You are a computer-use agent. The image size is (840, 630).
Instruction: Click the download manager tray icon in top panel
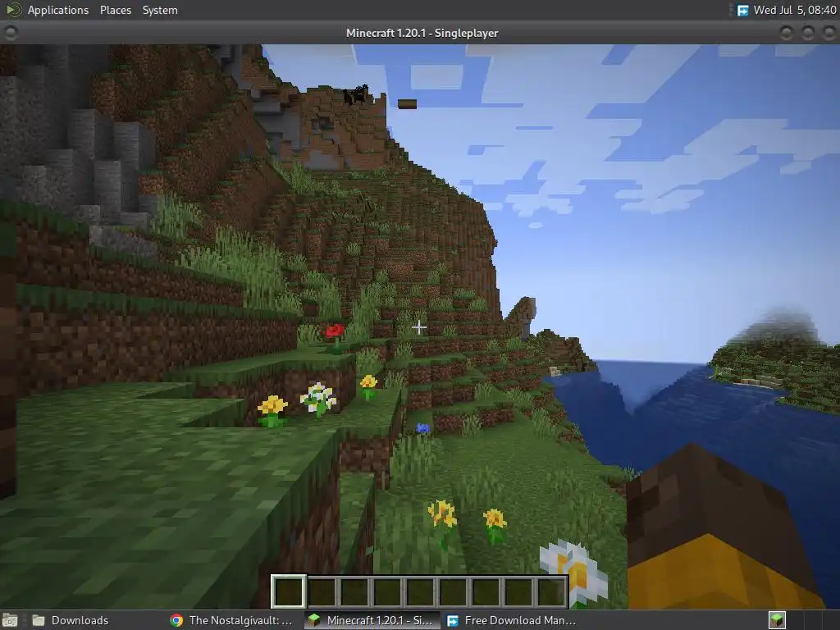(x=742, y=10)
